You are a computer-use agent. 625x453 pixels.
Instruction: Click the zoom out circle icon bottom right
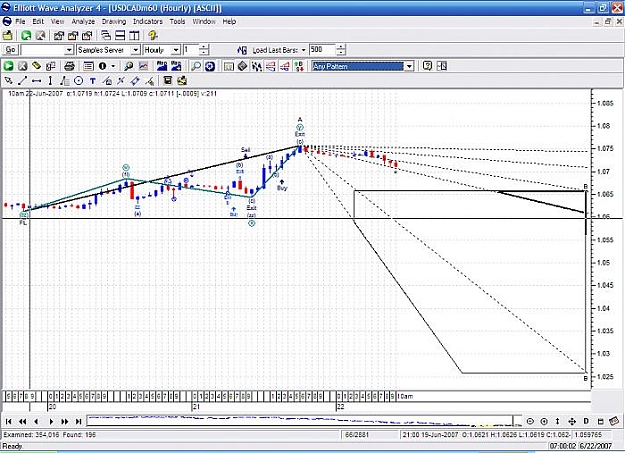[530, 421]
